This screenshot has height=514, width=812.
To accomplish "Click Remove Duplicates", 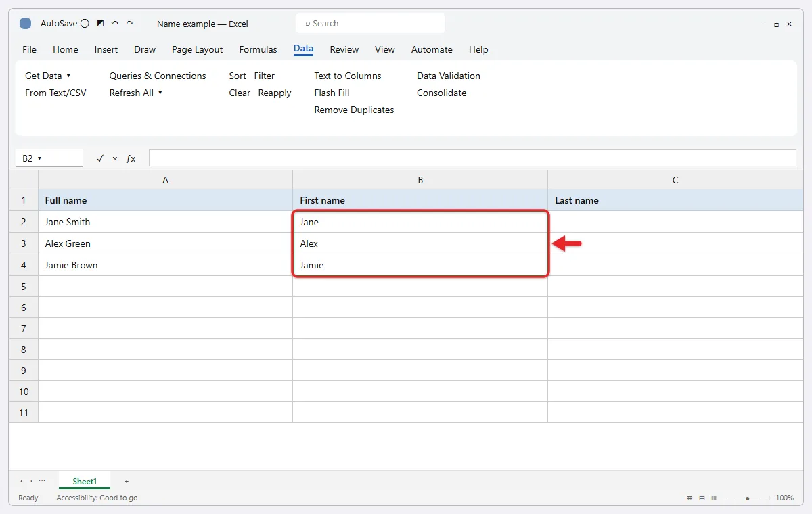I will (x=354, y=110).
